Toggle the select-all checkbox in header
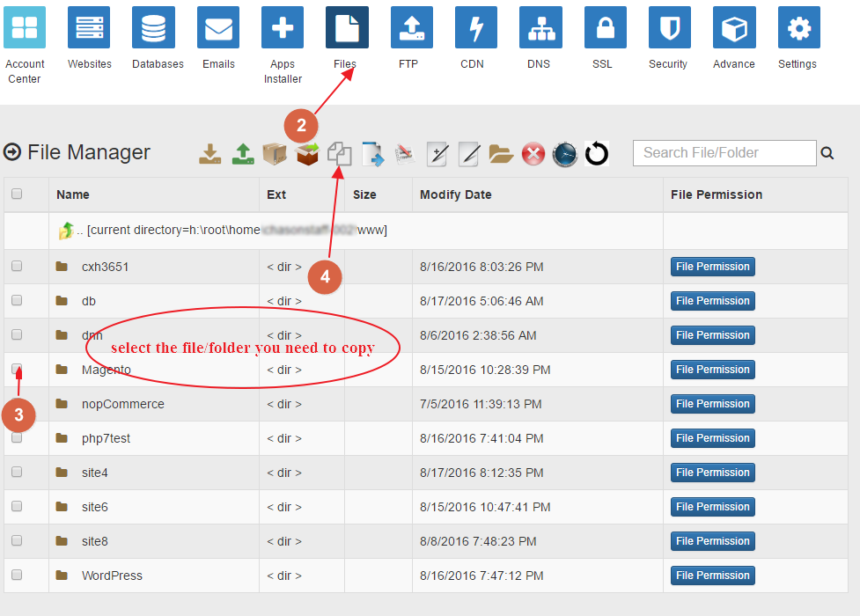 [17, 194]
